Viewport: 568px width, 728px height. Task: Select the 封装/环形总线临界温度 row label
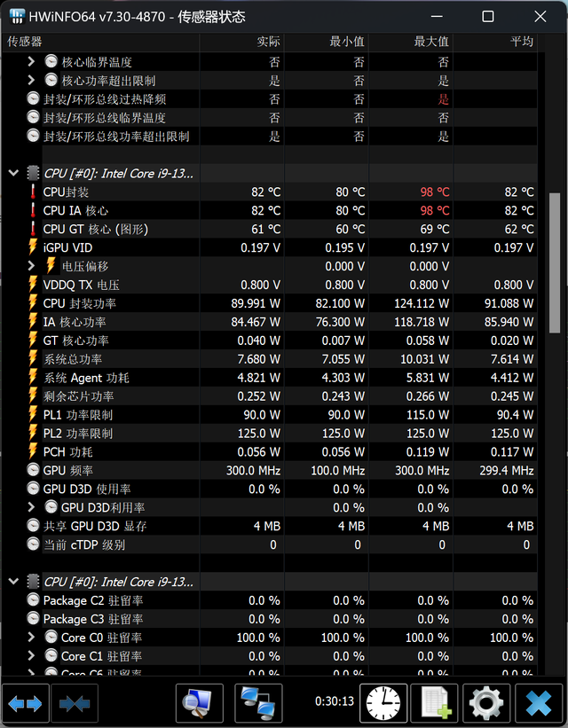point(105,117)
